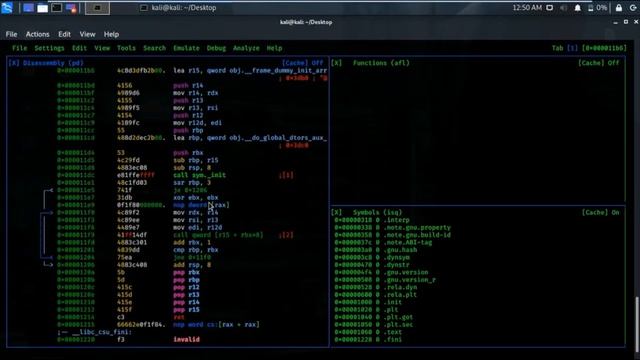Click the log out icon in panel
This screenshot has width=640, height=360.
click(633, 8)
